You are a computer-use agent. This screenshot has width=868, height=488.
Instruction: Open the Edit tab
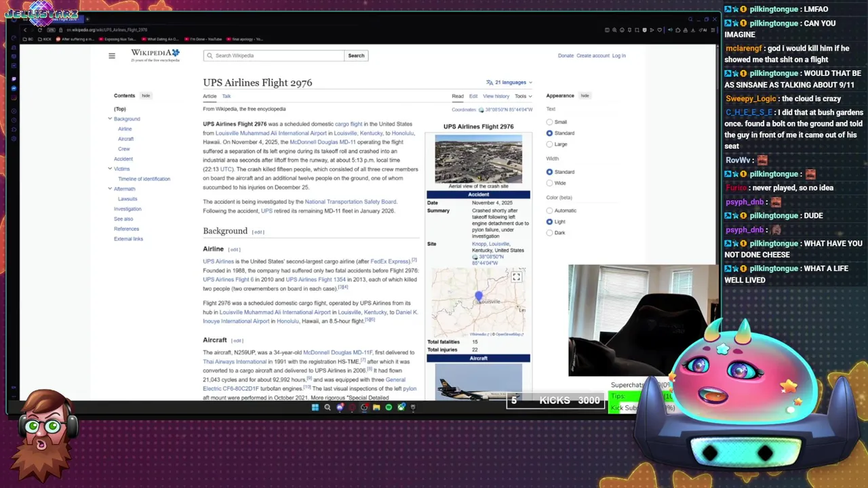click(x=473, y=96)
